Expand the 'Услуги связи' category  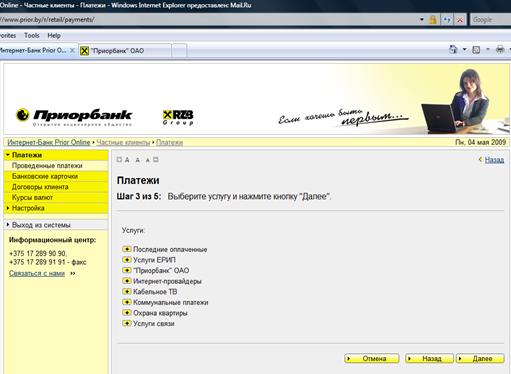click(x=126, y=323)
